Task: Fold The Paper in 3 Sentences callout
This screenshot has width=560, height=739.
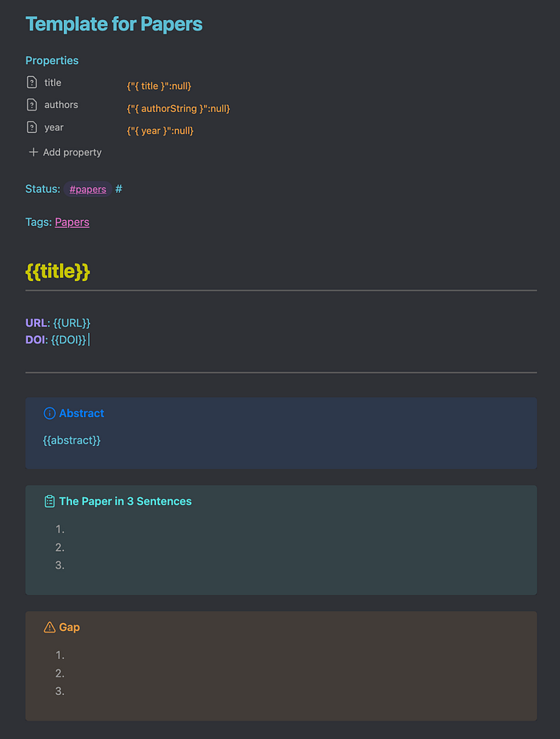Action: [x=126, y=501]
